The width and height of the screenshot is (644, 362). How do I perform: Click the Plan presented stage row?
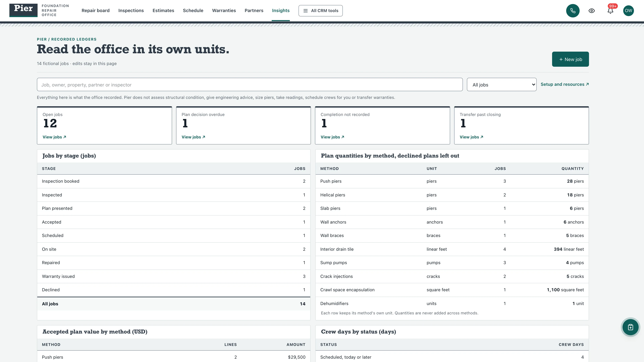click(174, 208)
